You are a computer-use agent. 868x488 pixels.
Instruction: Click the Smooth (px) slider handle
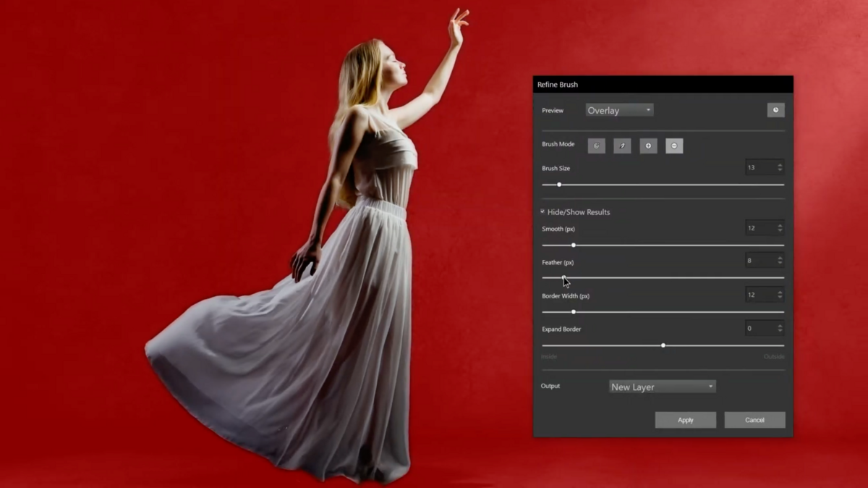click(574, 245)
